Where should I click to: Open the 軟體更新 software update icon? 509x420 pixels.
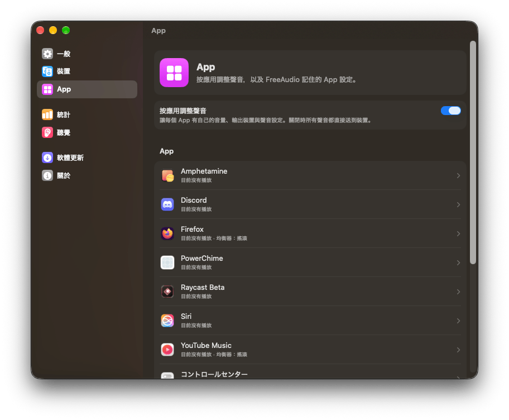pos(47,157)
